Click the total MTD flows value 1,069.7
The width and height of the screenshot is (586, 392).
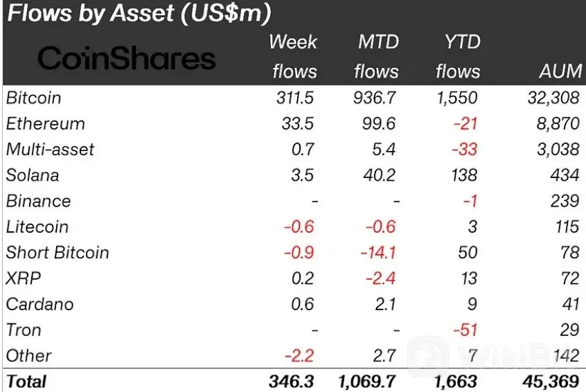tap(370, 381)
